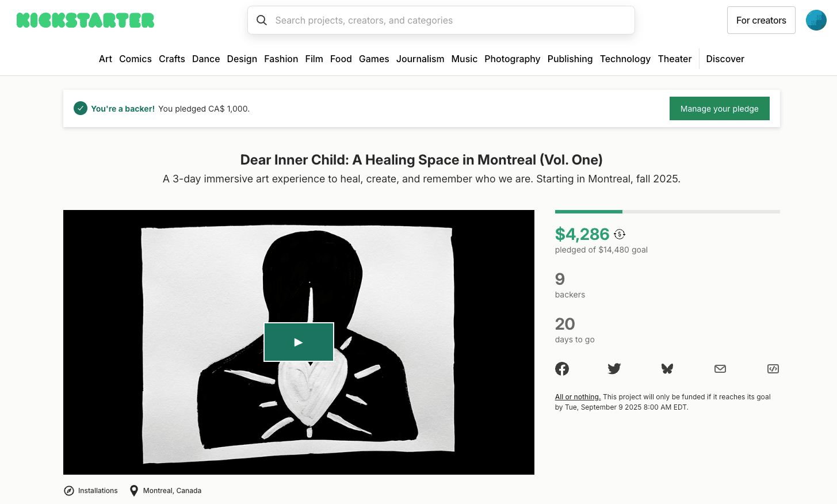Share project on Facebook
The image size is (837, 504).
click(562, 369)
